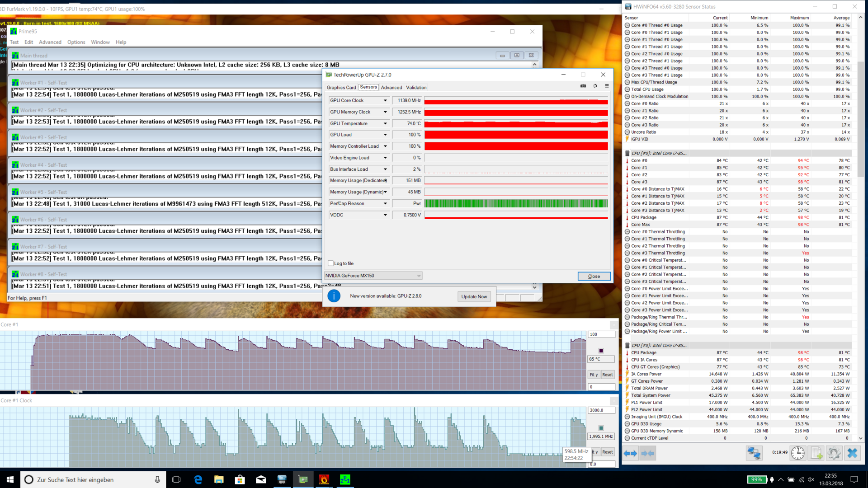Click the Core #1 Clock maximum value field

point(601,410)
